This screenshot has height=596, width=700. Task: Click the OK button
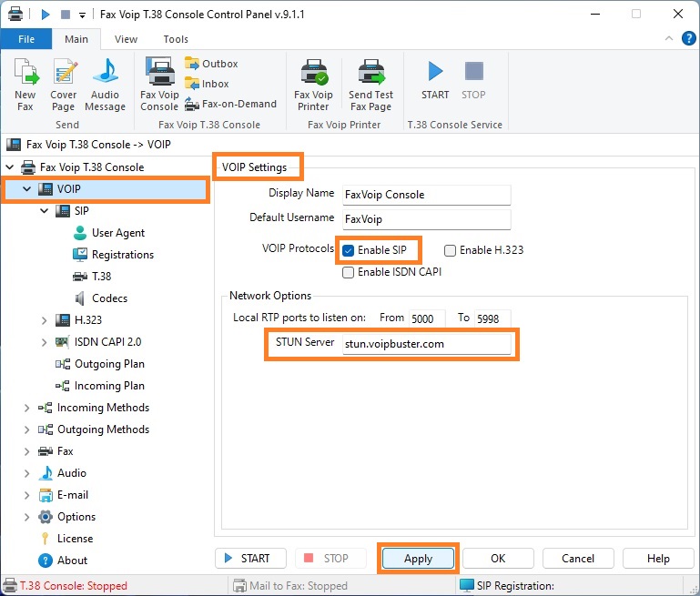498,559
